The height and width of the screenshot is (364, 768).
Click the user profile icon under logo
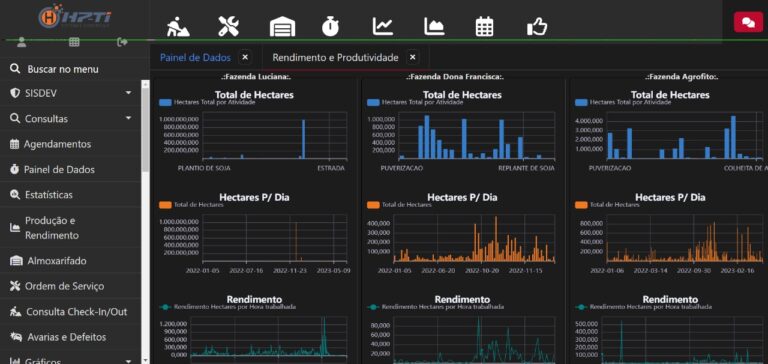click(21, 42)
